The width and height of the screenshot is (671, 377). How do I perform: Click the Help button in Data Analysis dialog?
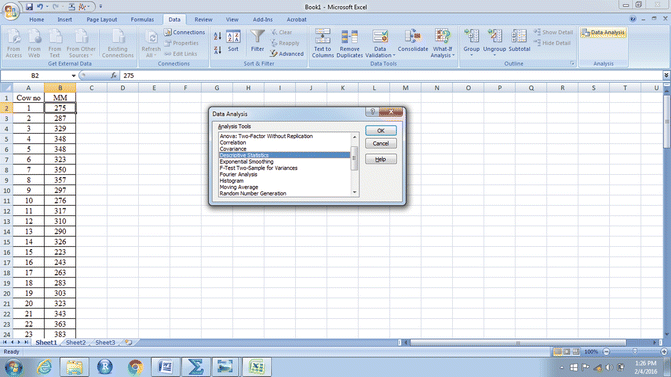pos(381,159)
